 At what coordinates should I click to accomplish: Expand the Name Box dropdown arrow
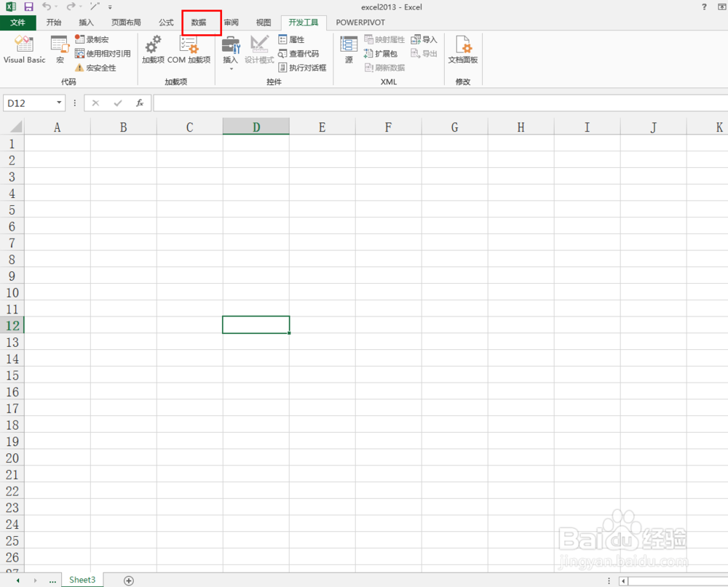coord(60,103)
